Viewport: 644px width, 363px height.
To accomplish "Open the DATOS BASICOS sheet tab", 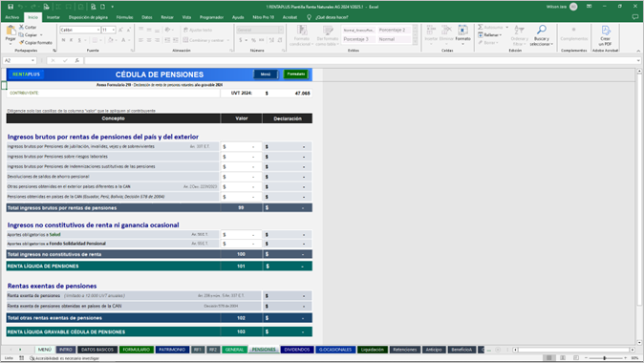I will point(97,350).
